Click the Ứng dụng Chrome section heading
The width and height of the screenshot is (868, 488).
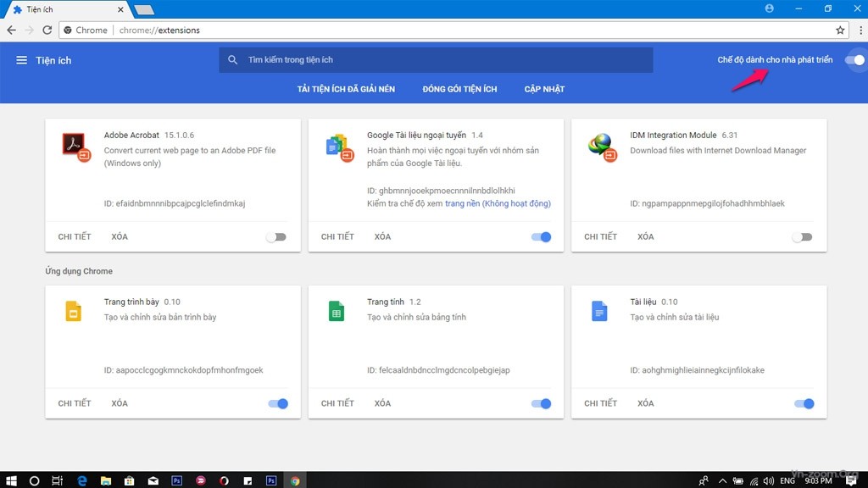pos(79,271)
